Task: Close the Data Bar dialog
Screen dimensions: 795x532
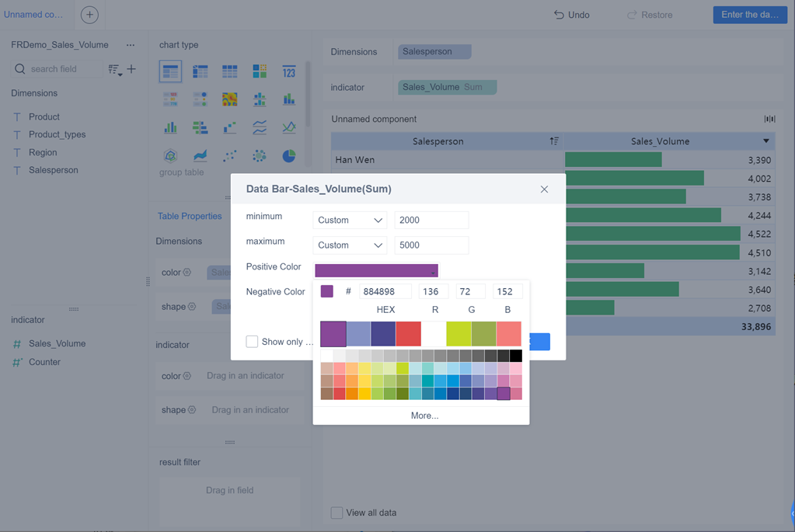Action: [x=544, y=189]
